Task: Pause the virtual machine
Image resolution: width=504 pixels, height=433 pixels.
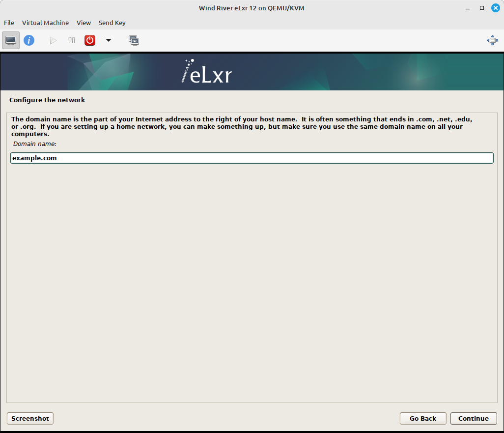Action: [x=71, y=40]
